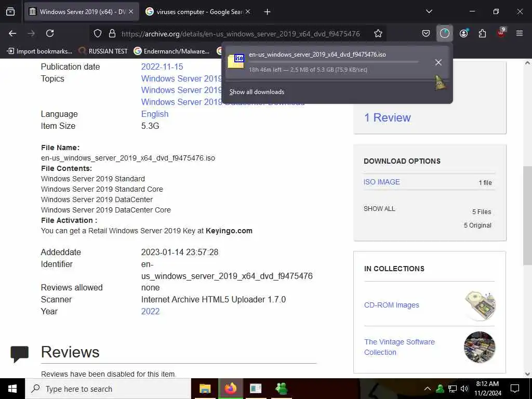Click the CD-ROM Images thumbnail
The width and height of the screenshot is (532, 399).
[x=480, y=305]
